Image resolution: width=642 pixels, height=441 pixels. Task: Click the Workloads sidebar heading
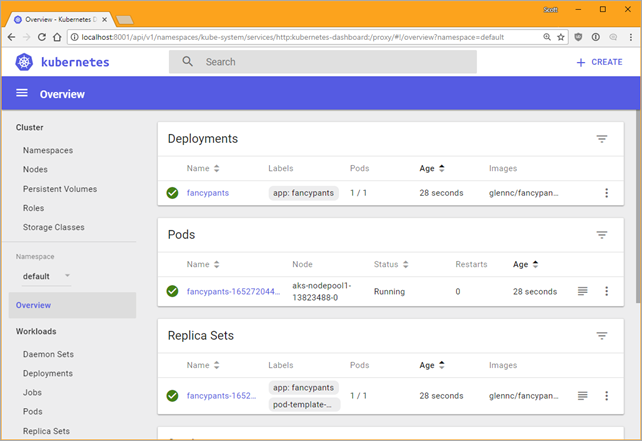[x=36, y=331]
